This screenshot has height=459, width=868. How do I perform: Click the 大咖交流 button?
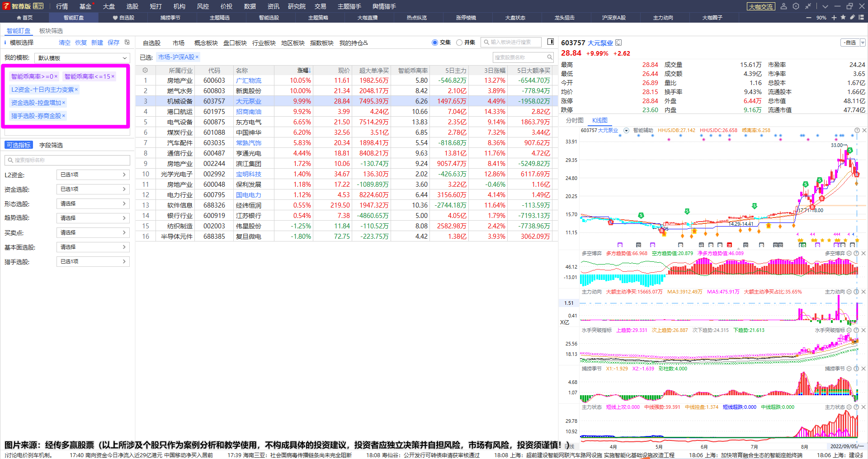pos(761,6)
